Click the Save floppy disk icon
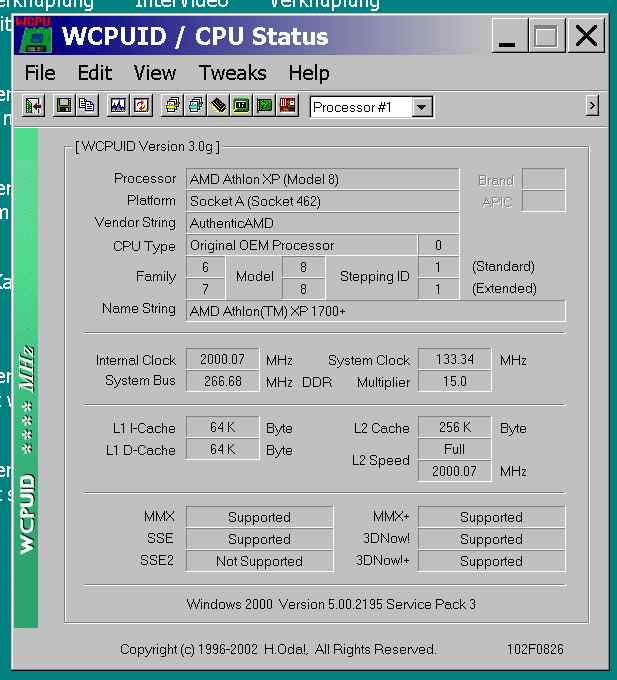 click(64, 106)
